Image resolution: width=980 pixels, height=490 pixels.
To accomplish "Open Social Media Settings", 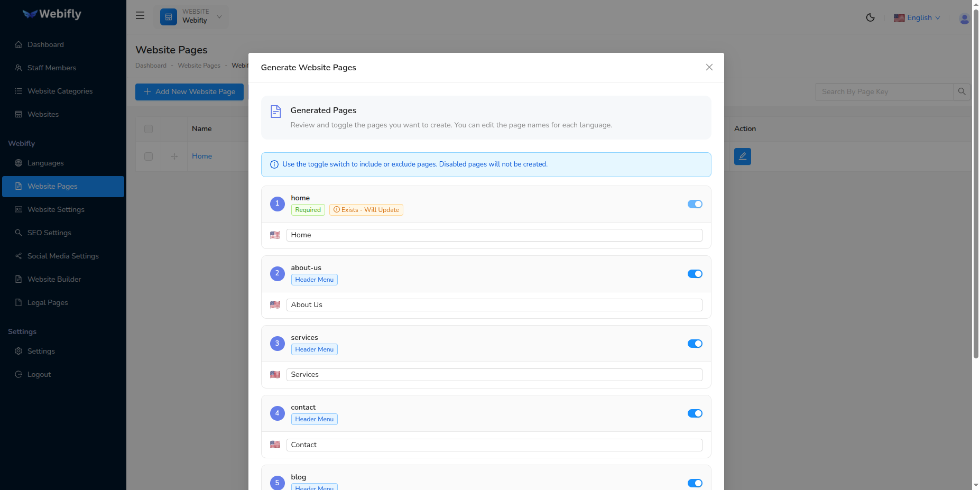I will point(63,256).
